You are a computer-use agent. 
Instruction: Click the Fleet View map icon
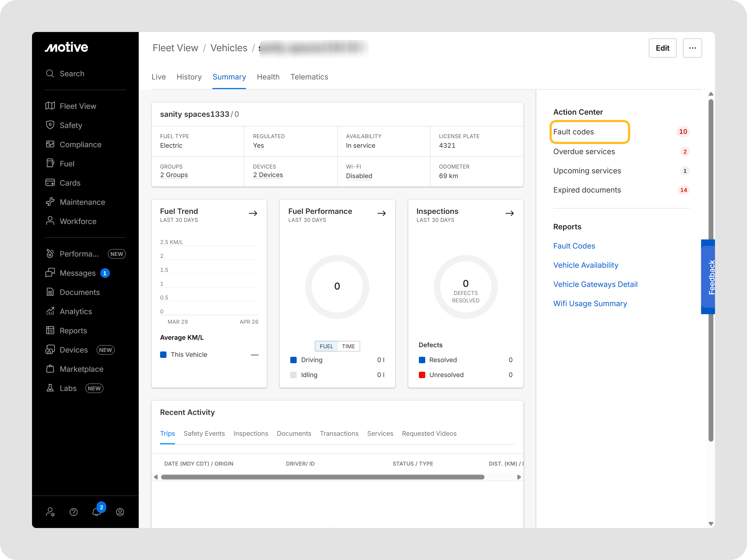[x=50, y=106]
